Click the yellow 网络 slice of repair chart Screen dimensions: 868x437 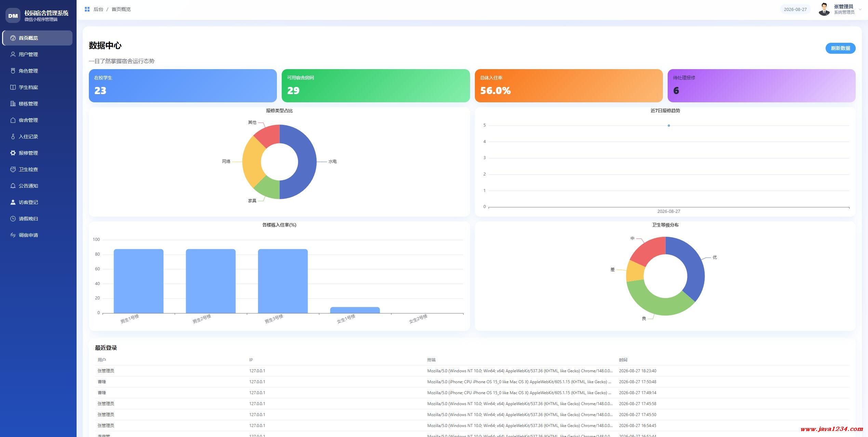pyautogui.click(x=252, y=162)
